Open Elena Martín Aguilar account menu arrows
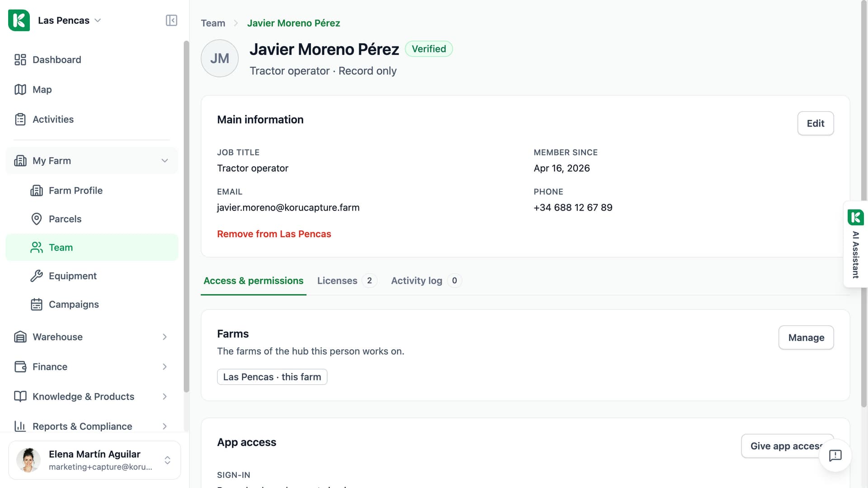Viewport: 868px width, 488px height. [167, 460]
